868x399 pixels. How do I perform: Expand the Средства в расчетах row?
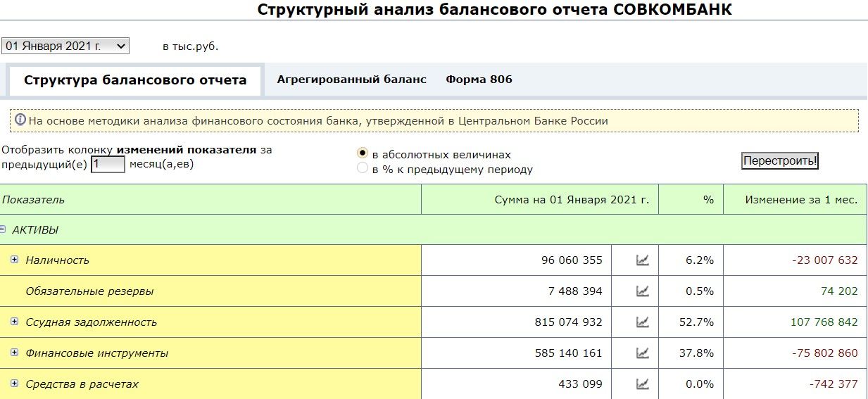pos(15,384)
